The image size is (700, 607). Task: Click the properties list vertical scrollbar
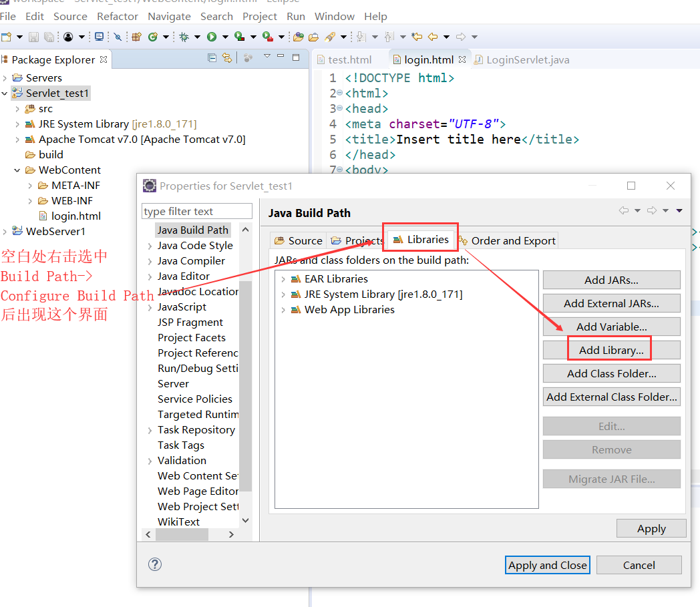[x=246, y=385]
